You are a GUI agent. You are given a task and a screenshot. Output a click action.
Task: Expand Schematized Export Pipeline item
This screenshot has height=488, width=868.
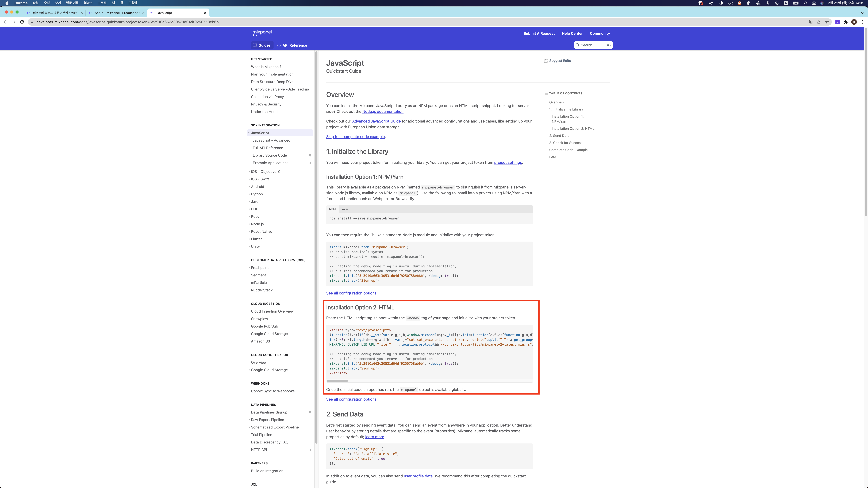click(x=249, y=427)
